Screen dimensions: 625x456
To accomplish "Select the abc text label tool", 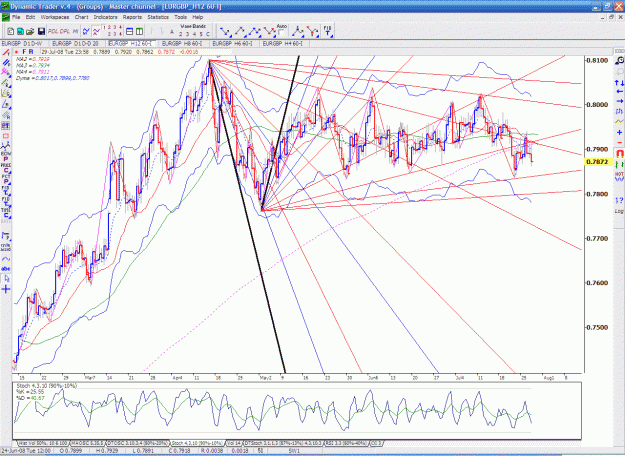I will pos(6,269).
